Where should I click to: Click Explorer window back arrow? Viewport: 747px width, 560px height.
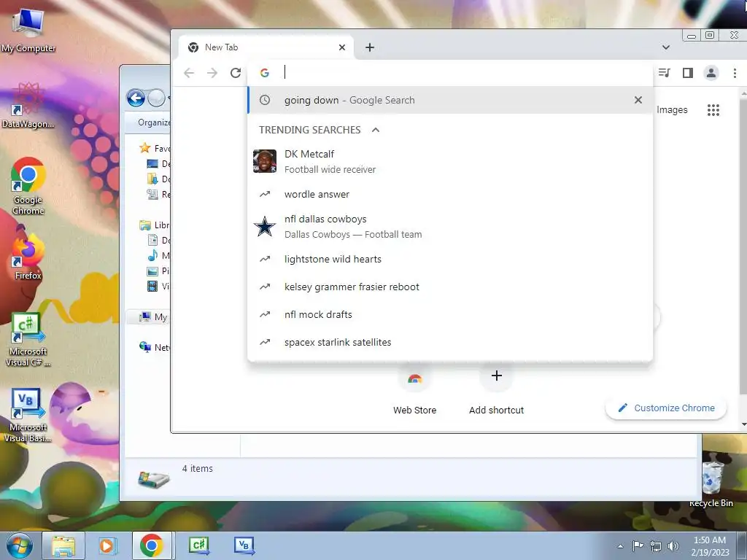136,98
